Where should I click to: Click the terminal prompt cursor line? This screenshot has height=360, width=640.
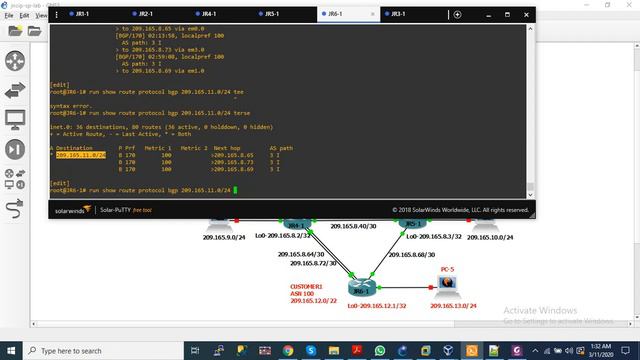pos(143,190)
